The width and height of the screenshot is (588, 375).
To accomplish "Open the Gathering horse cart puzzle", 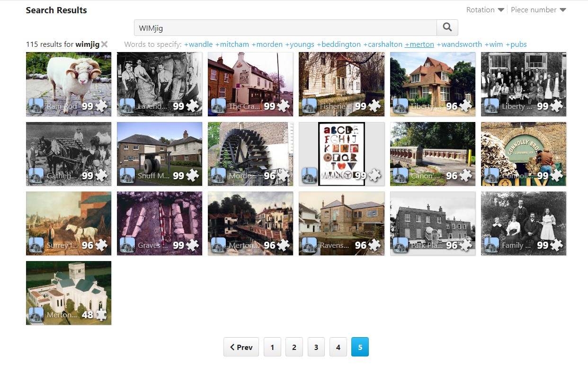I will tap(69, 154).
